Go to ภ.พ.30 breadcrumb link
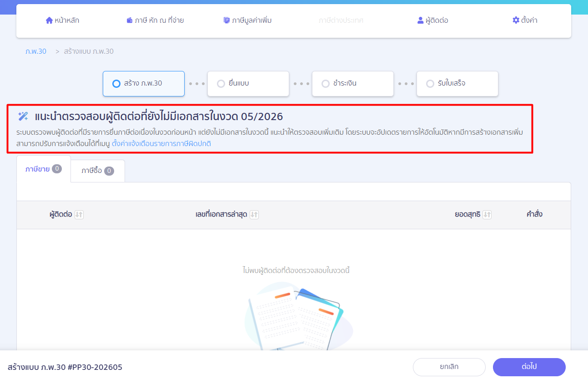Screen dimensions: 588x384 (36, 51)
